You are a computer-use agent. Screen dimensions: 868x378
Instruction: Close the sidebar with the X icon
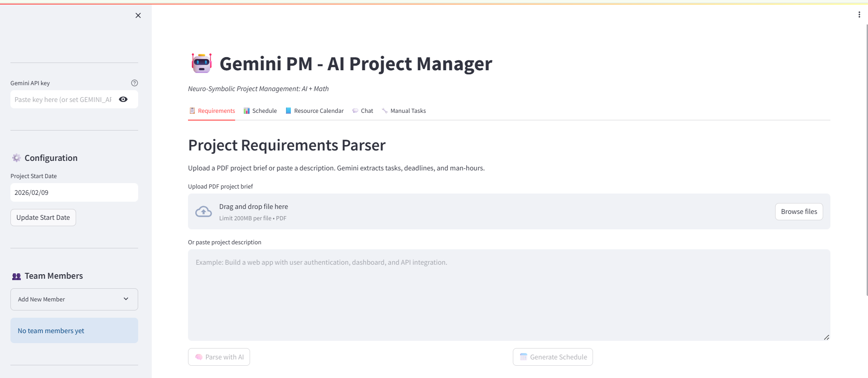pos(138,15)
